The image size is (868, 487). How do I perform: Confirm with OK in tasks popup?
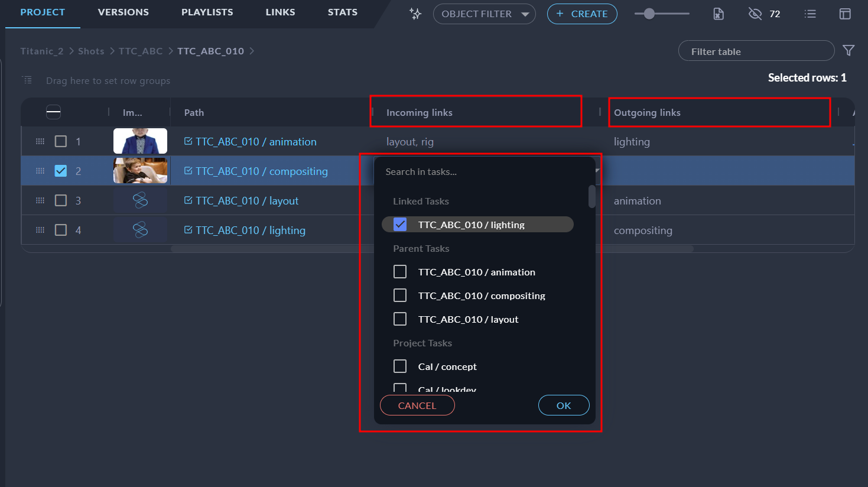pos(564,405)
